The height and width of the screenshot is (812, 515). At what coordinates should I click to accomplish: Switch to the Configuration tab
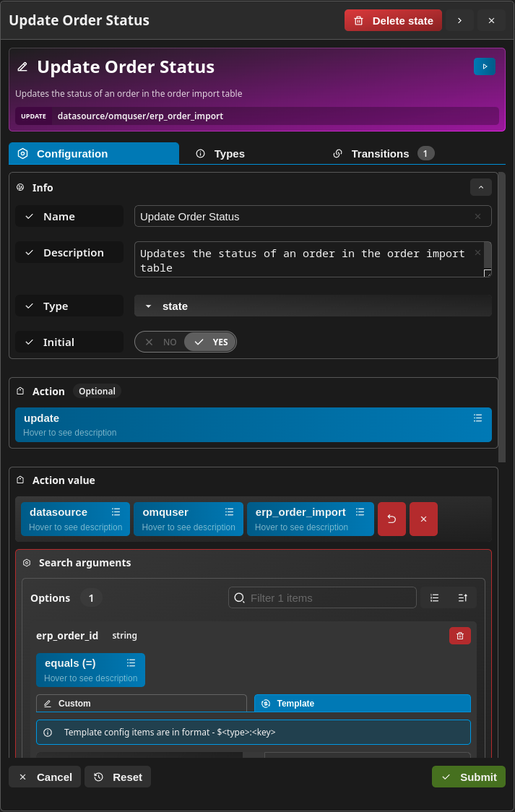pos(94,153)
